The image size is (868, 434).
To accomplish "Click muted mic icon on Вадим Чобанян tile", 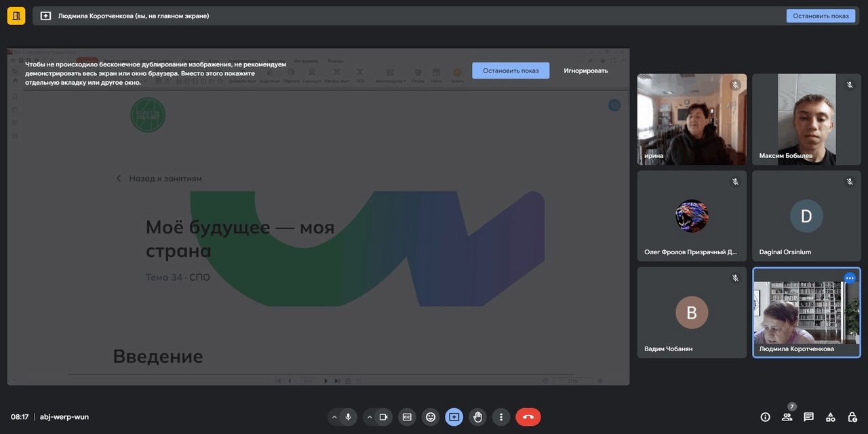I will point(735,278).
